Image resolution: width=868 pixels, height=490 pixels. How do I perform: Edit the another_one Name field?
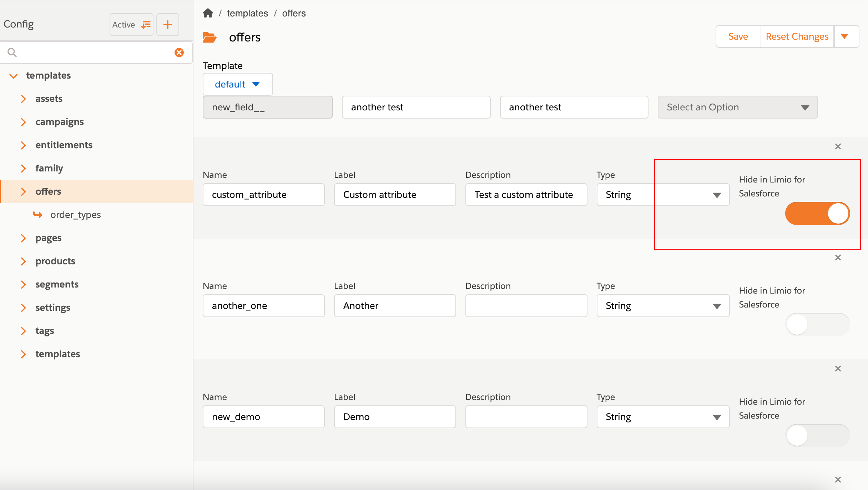click(264, 306)
